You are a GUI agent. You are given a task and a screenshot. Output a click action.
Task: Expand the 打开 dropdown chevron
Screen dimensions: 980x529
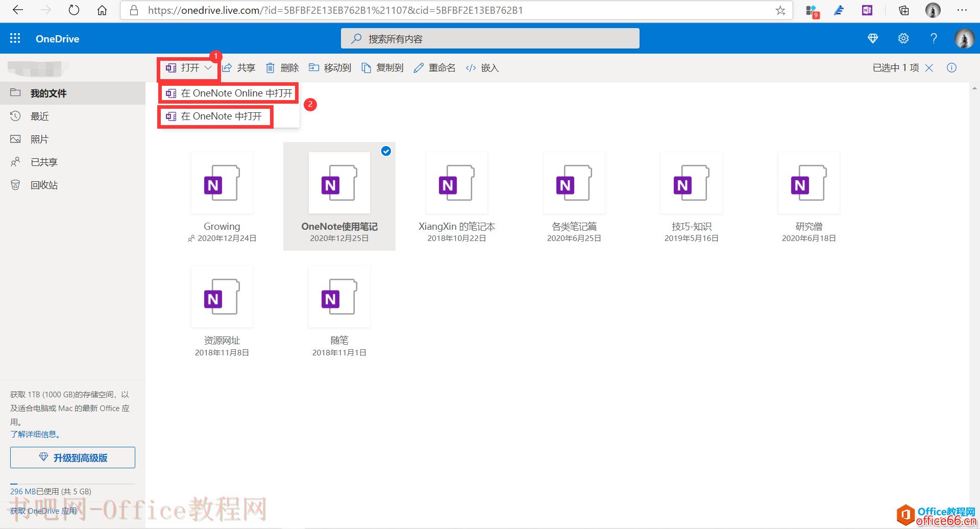[x=208, y=68]
